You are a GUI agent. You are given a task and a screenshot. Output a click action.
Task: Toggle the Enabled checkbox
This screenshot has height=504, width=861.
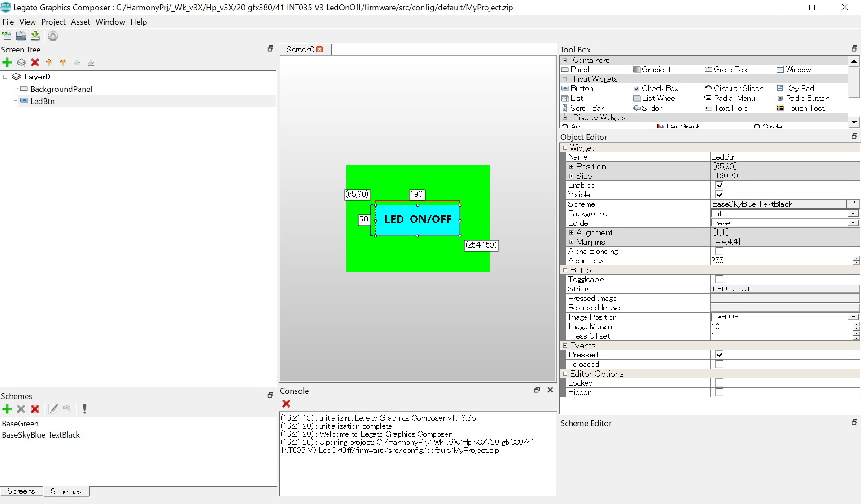coord(719,185)
